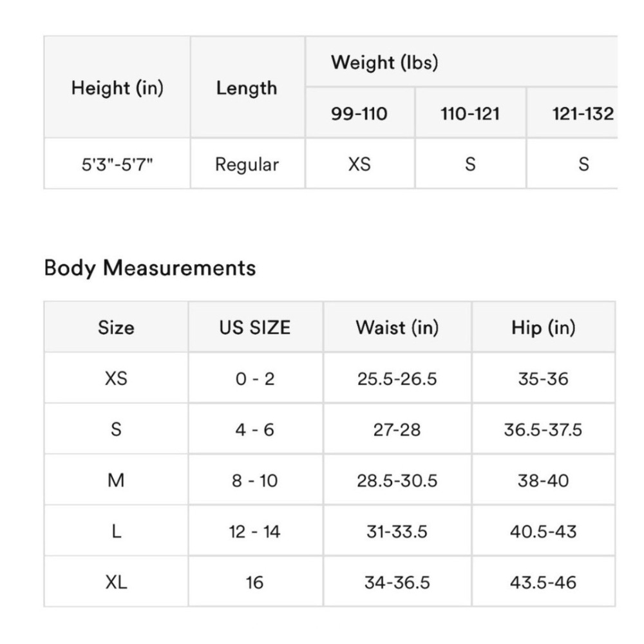This screenshot has width=644, height=644.
Task: Select the XS size row label
Action: click(x=116, y=378)
